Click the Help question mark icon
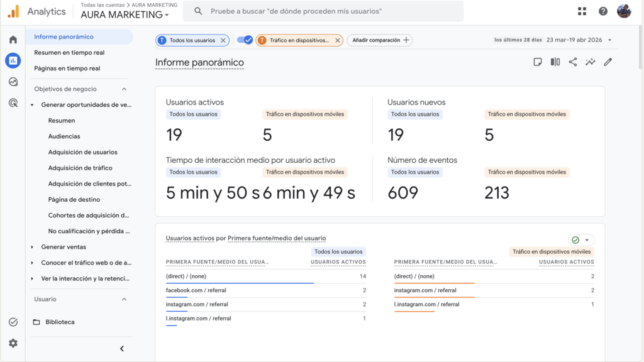The image size is (644, 362). pyautogui.click(x=603, y=11)
